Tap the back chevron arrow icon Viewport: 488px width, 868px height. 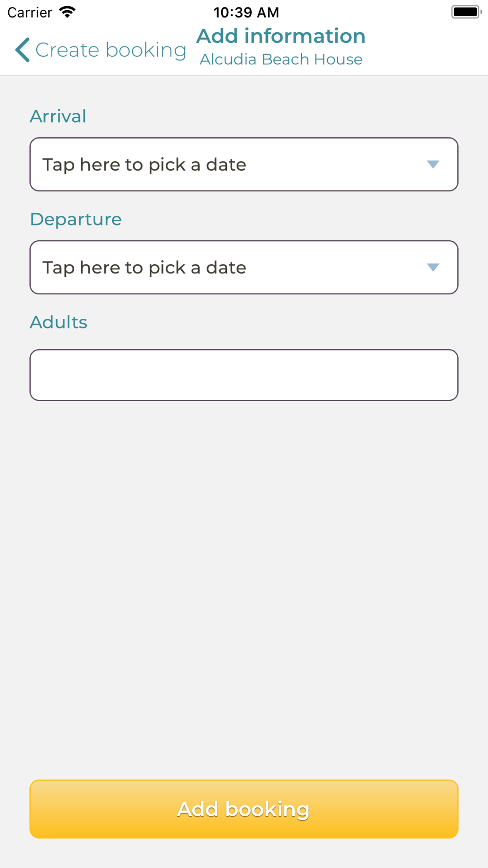tap(22, 50)
